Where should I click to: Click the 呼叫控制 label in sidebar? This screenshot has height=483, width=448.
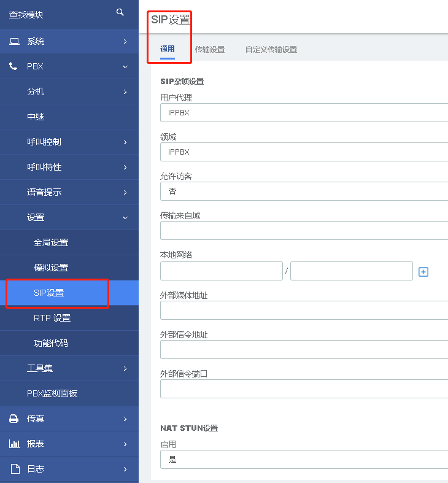[44, 142]
